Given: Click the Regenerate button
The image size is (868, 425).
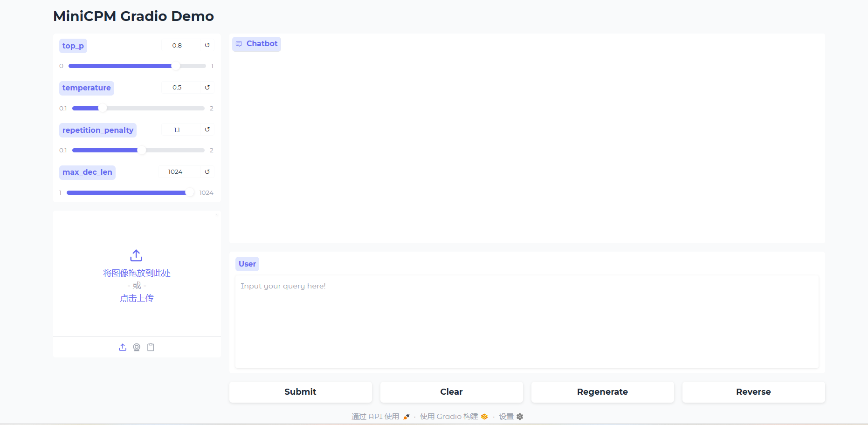Looking at the screenshot, I should 603,392.
